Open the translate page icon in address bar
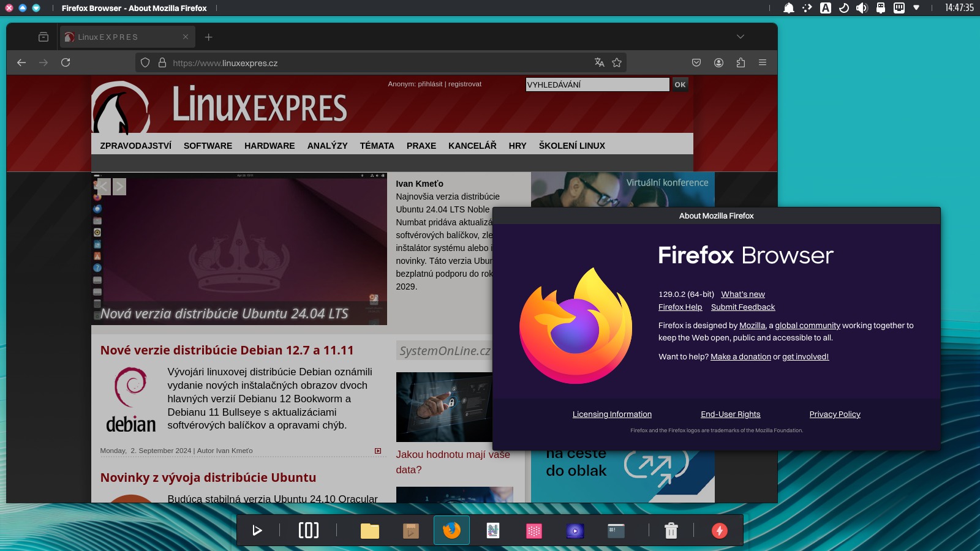Image resolution: width=980 pixels, height=551 pixels. [x=600, y=62]
